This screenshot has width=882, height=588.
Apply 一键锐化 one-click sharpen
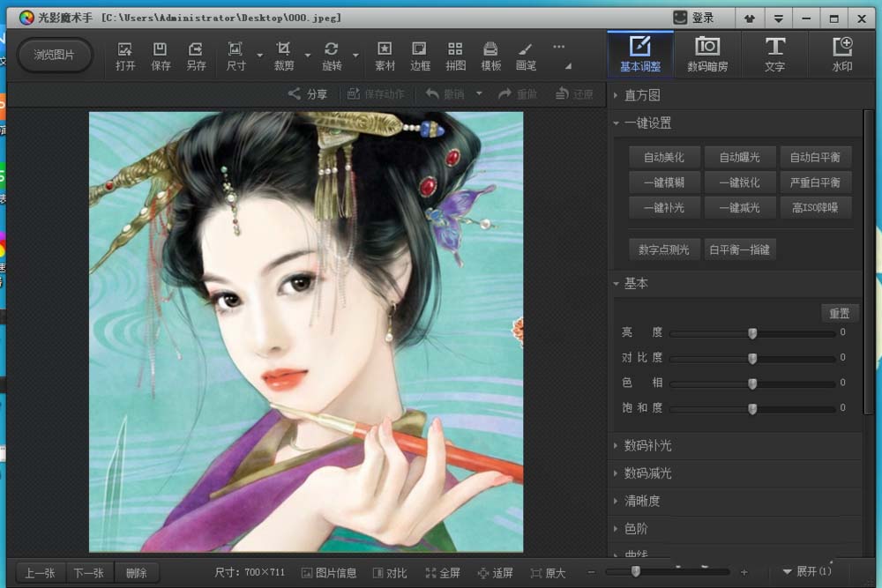(740, 182)
